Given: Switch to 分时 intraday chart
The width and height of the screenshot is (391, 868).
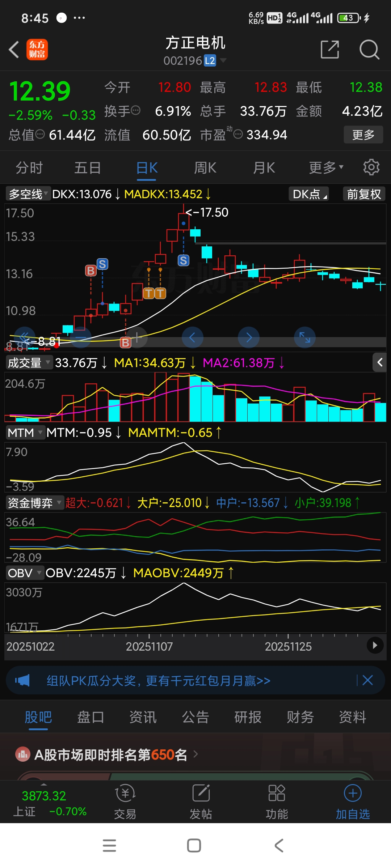Looking at the screenshot, I should tap(29, 167).
